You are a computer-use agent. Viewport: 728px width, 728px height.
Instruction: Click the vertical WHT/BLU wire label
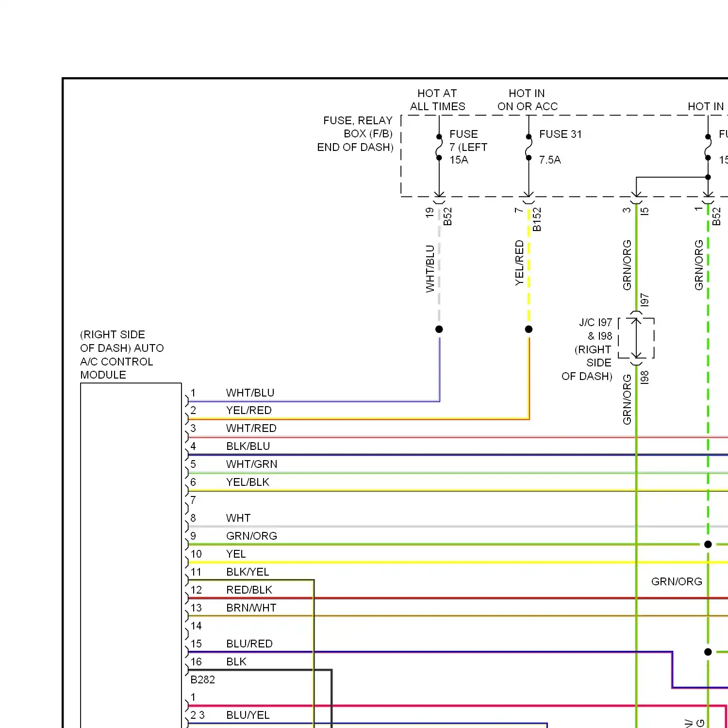[x=430, y=268]
